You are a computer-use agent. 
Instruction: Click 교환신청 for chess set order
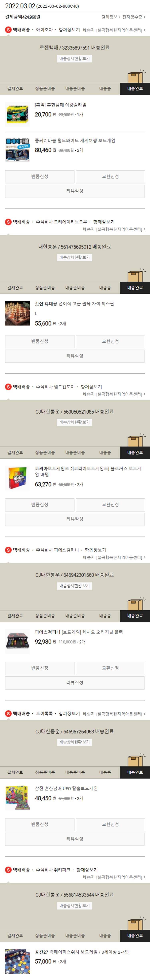(x=110, y=342)
